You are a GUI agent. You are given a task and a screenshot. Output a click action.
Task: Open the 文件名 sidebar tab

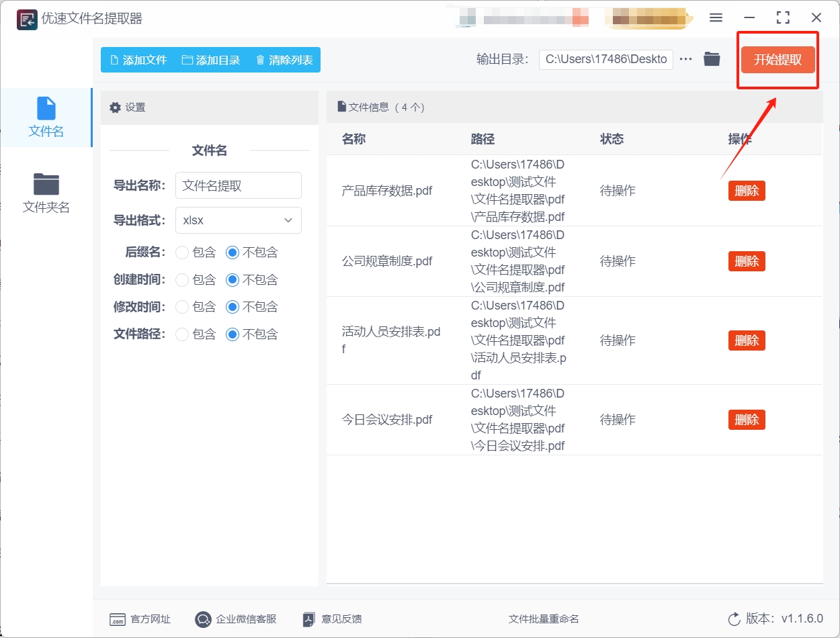coord(46,118)
